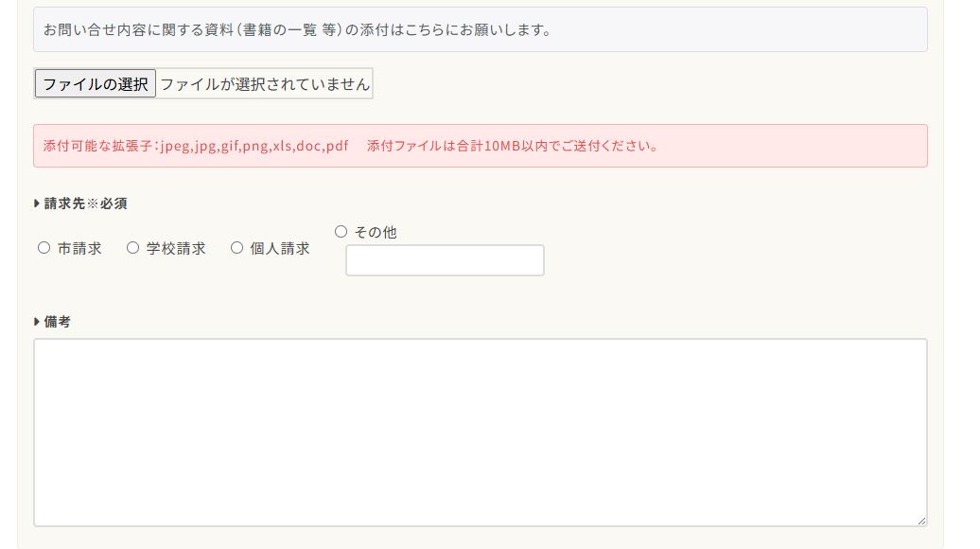This screenshot has height=549, width=980.
Task: Select the 市請求 radio button
Action: (x=44, y=248)
